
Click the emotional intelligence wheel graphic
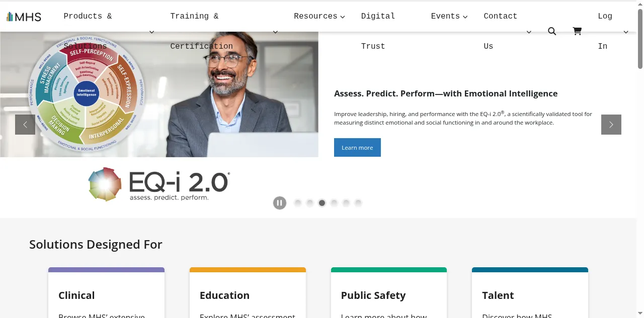[87, 93]
